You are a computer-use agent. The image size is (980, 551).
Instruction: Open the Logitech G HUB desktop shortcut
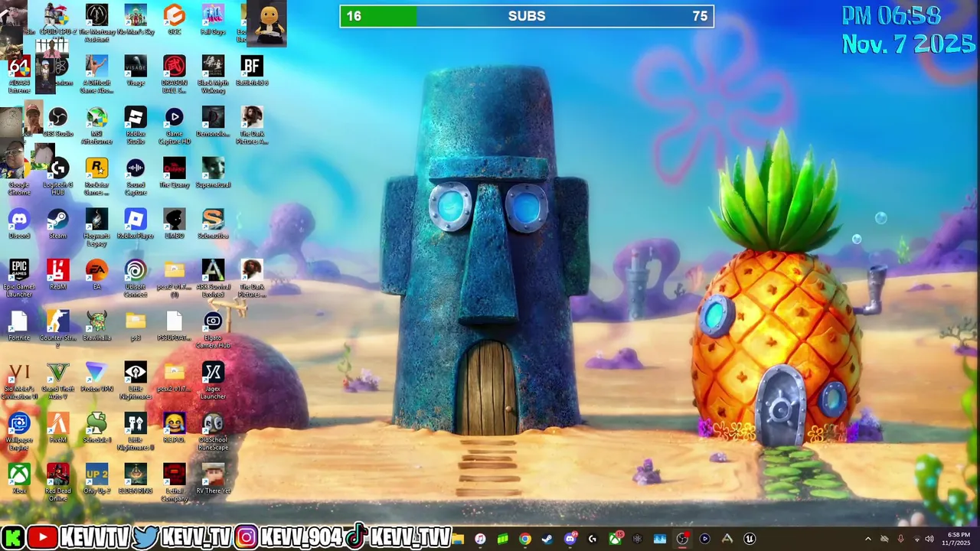[x=57, y=176]
